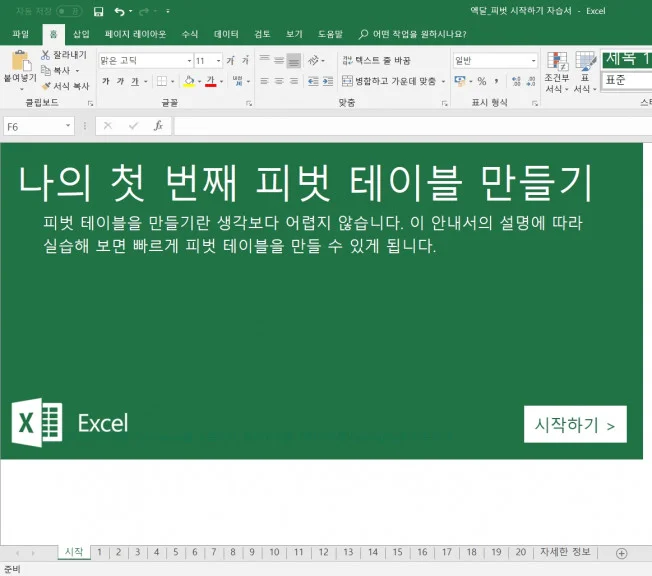Click the Cut (잘라내기) scissors icon

pyautogui.click(x=45, y=55)
